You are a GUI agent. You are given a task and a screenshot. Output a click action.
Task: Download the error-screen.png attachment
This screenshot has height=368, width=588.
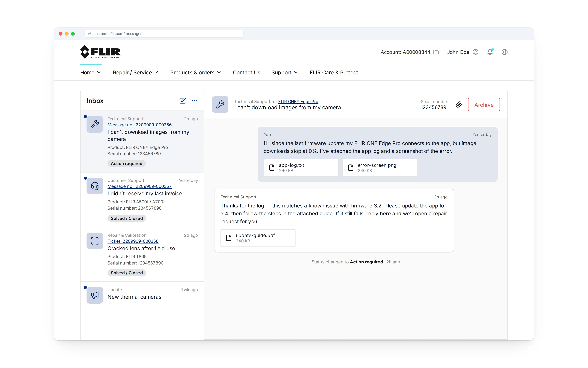pyautogui.click(x=380, y=168)
